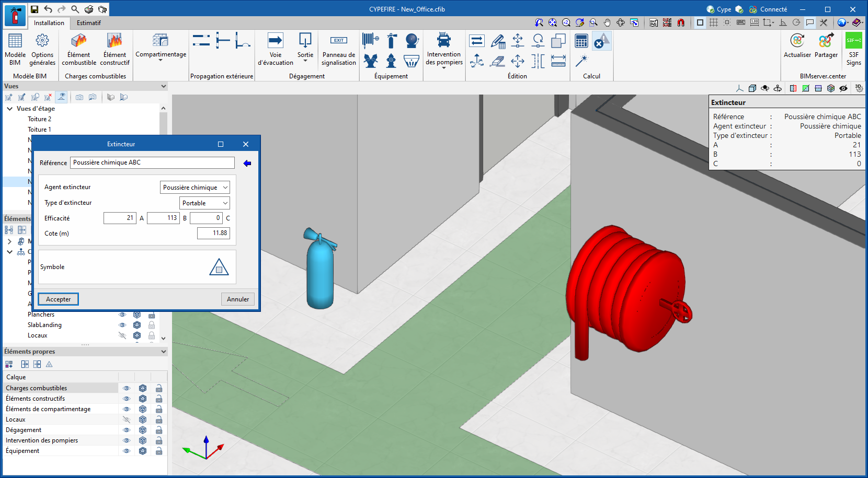This screenshot has width=868, height=478.
Task: Select the Élément constructif tool
Action: point(115,49)
